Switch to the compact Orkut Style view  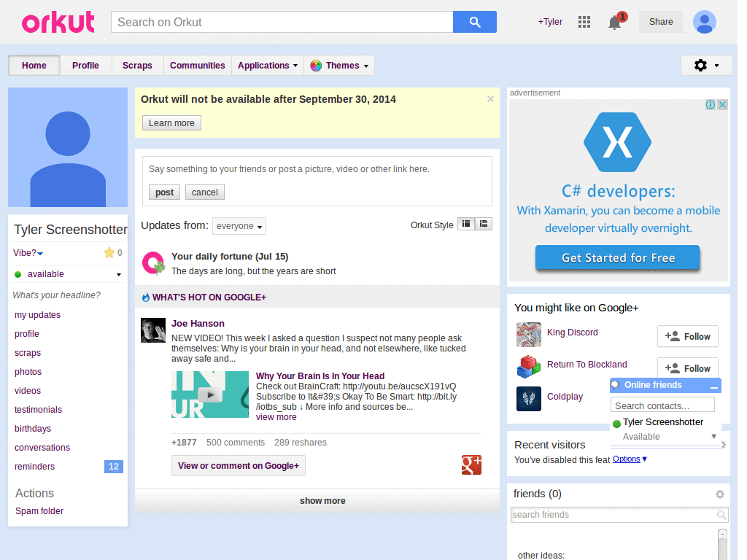tap(466, 224)
